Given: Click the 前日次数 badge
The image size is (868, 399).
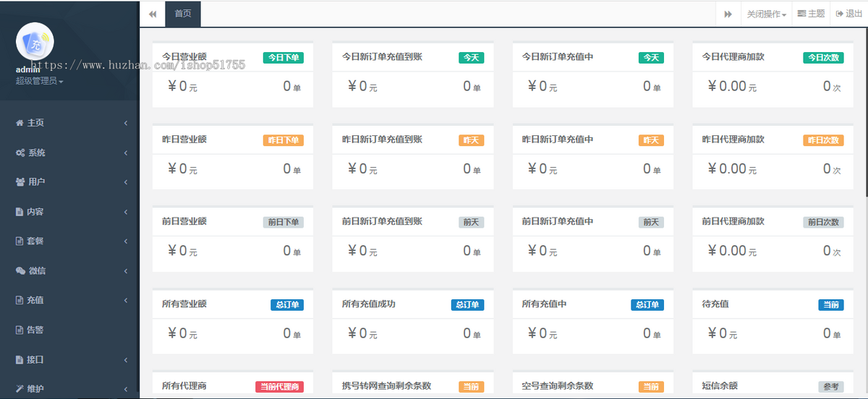Looking at the screenshot, I should [824, 223].
